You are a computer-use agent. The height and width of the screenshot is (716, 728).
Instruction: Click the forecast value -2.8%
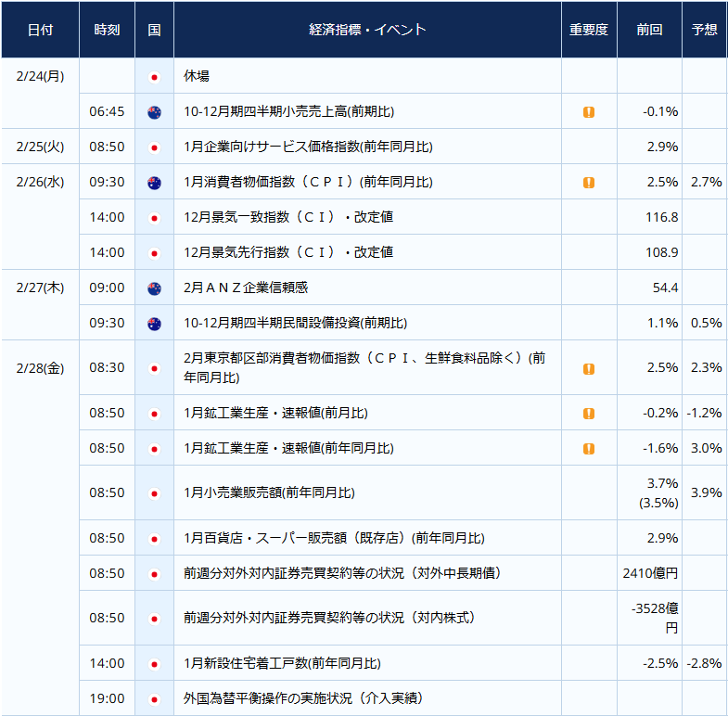coord(704,663)
